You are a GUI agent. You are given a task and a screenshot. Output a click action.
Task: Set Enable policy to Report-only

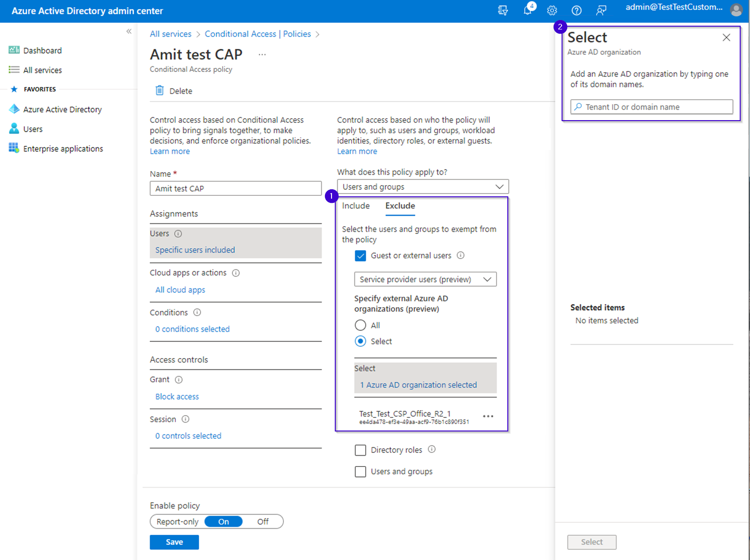click(x=178, y=522)
